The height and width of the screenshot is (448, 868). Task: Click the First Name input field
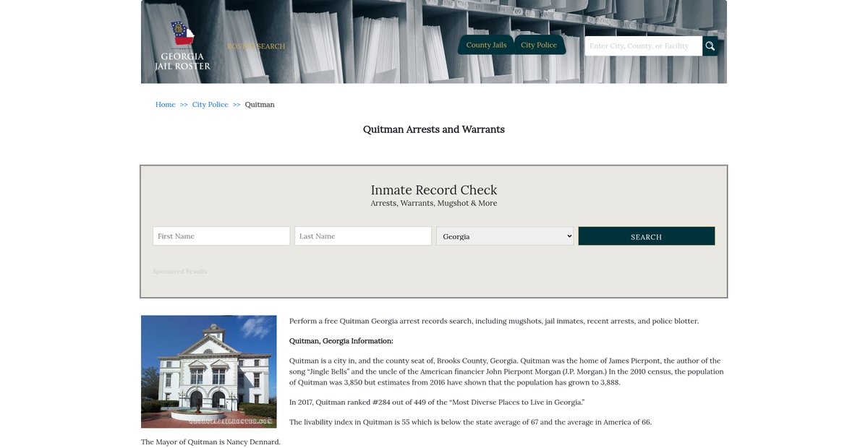[221, 236]
